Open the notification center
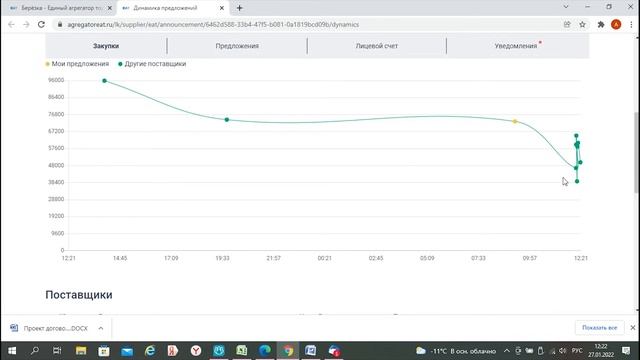The width and height of the screenshot is (640, 360). click(626, 351)
